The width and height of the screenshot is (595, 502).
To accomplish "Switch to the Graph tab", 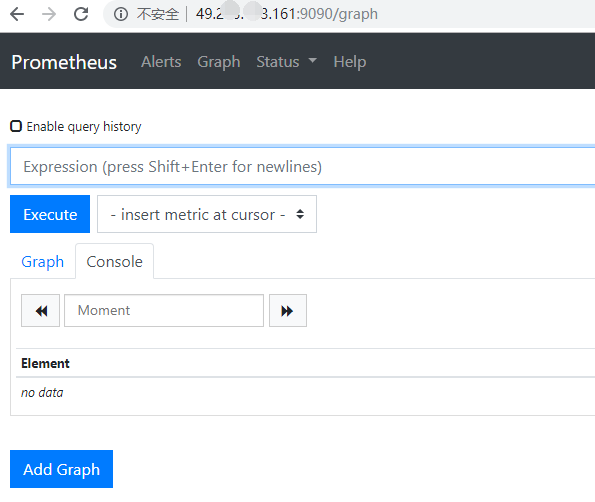I will pos(42,261).
